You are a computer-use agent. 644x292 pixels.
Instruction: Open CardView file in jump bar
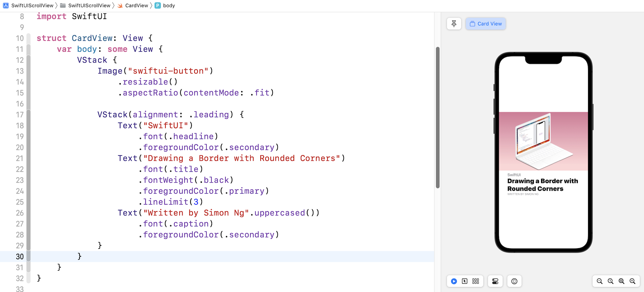tap(133, 5)
